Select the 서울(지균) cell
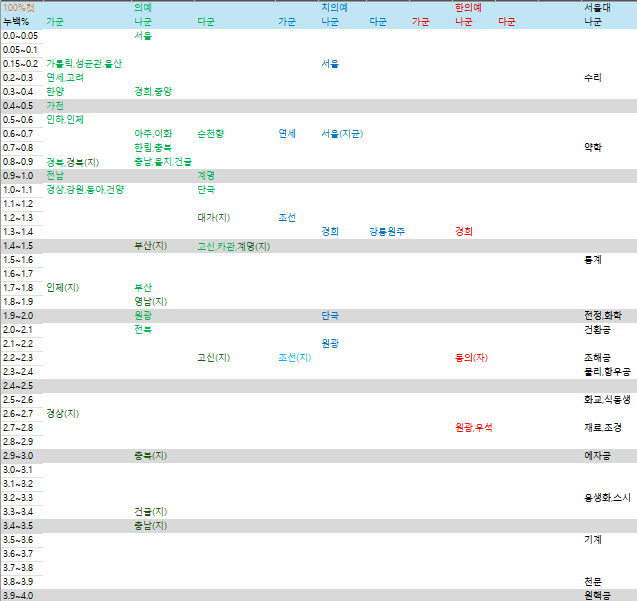Screen dimensions: 637x601 pyautogui.click(x=342, y=133)
